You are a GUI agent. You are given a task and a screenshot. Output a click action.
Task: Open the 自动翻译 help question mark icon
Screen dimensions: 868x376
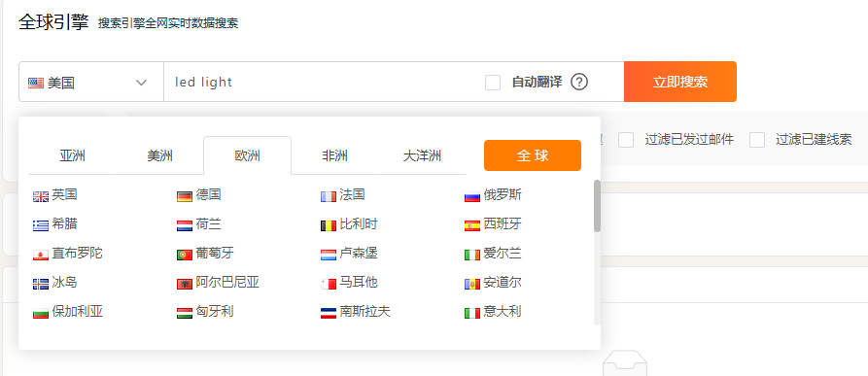click(x=579, y=82)
